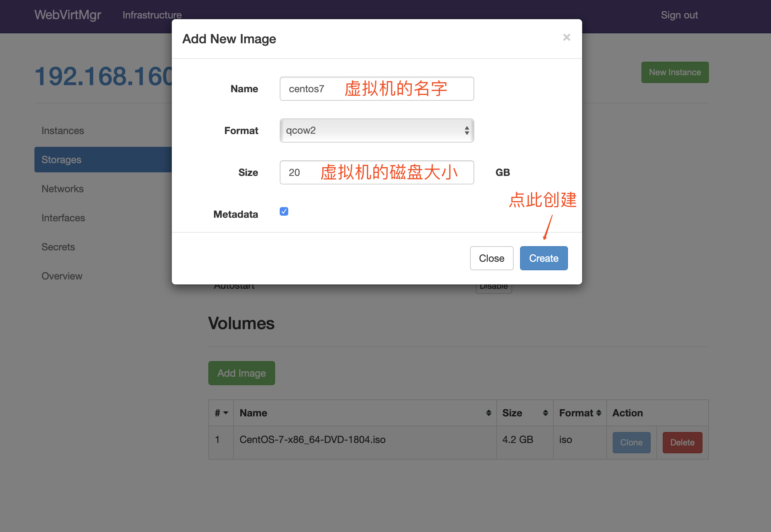Click the WebVirtMgr brand logo
Screen dimensions: 771x532
[x=68, y=15]
